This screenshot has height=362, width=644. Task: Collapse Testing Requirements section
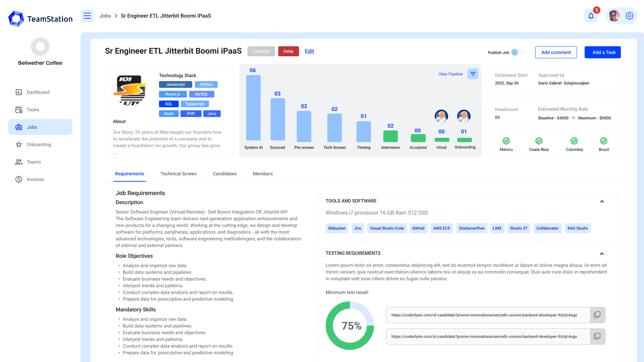(x=602, y=254)
